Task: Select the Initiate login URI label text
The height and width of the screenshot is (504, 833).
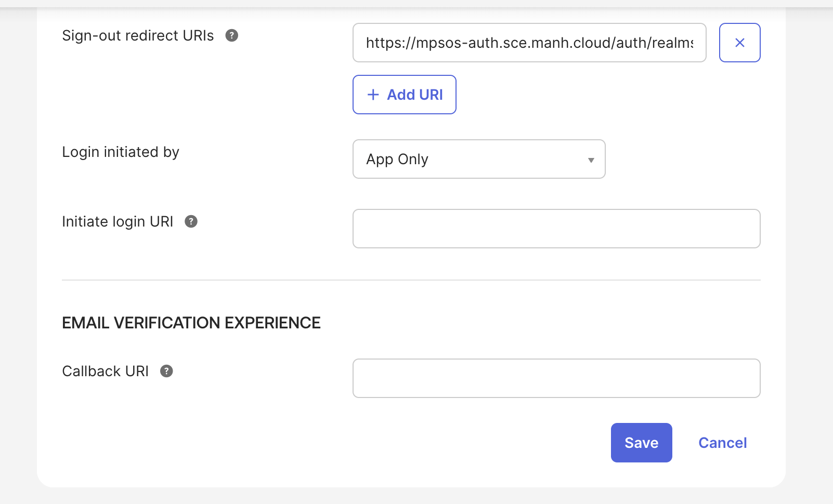Action: (118, 221)
